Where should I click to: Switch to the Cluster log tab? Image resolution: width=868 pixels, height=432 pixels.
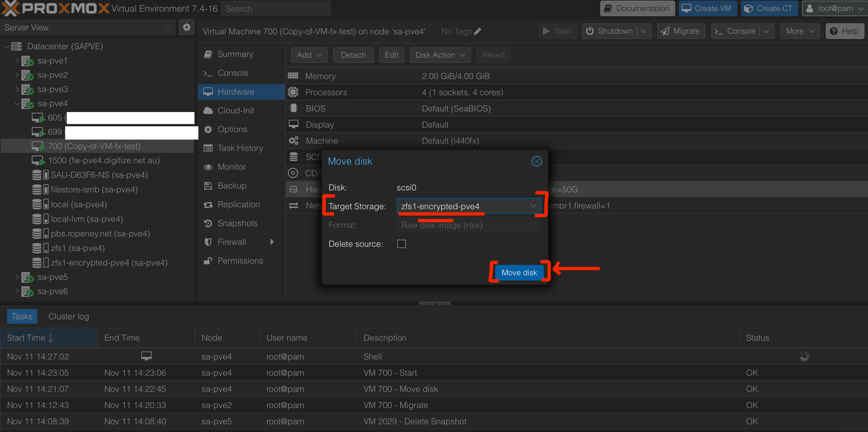68,316
